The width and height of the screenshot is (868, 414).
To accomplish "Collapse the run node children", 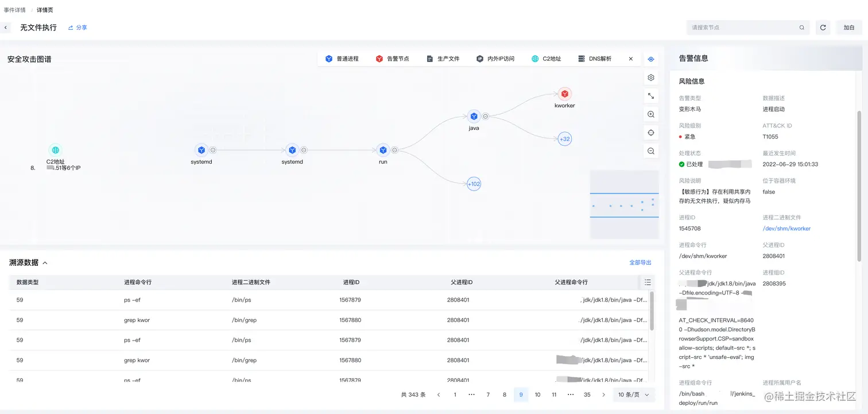I will click(x=394, y=150).
